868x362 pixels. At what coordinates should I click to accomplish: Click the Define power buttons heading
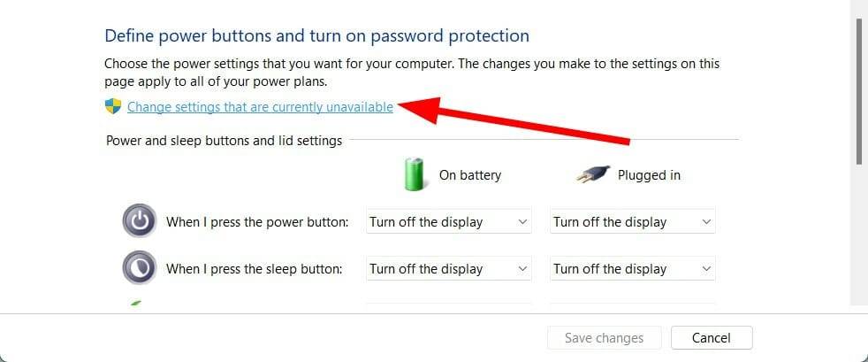[316, 36]
